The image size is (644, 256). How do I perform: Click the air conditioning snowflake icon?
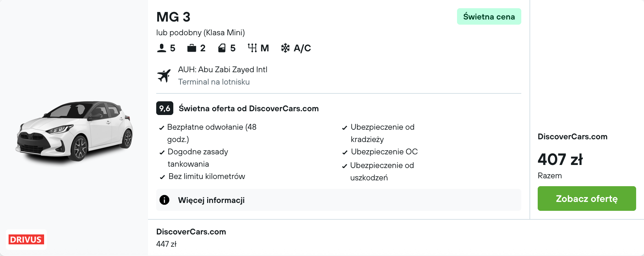pyautogui.click(x=285, y=48)
